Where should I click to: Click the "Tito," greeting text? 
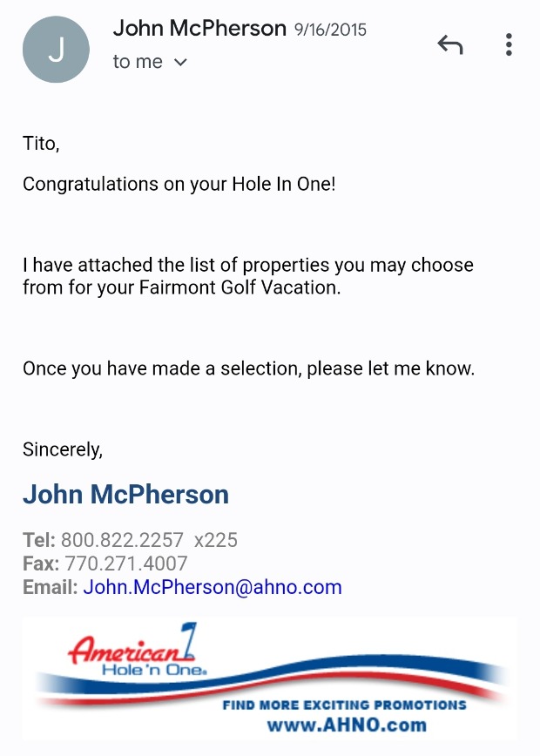pyautogui.click(x=41, y=144)
